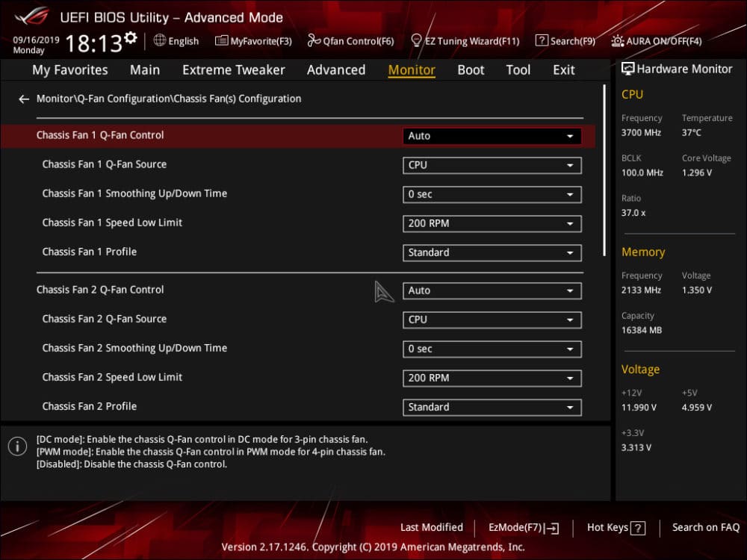
Task: Open Hot Keys text
Action: point(607,528)
